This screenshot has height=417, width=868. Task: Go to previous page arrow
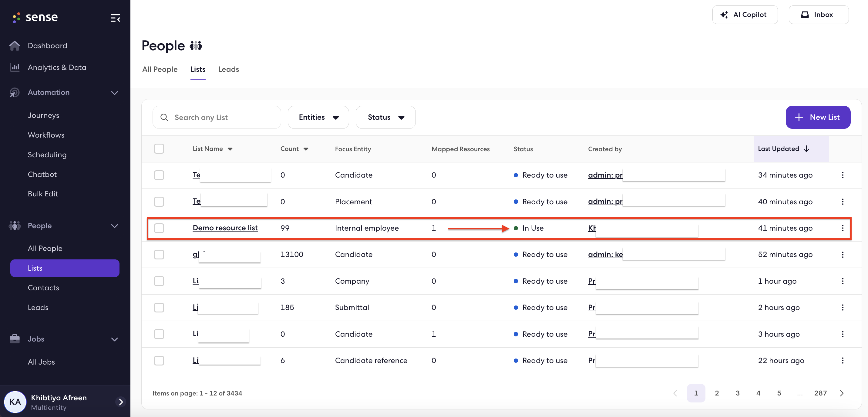[675, 393]
